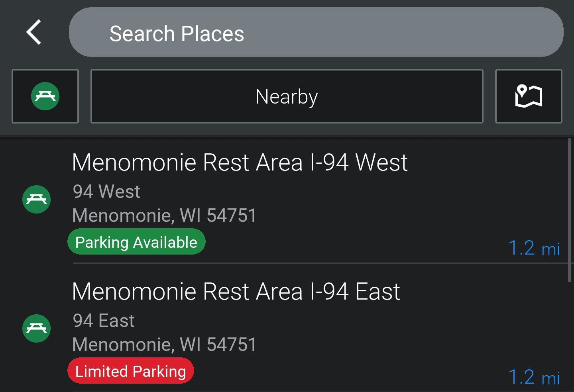574x392 pixels.
Task: Tap the Menomonie, WI 54751 line under 94 West
Action: point(164,216)
